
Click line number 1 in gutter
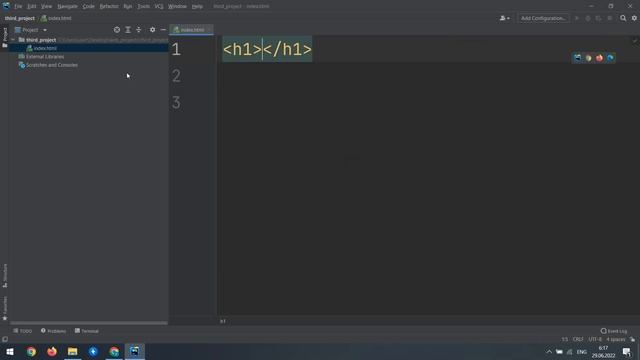pos(176,49)
